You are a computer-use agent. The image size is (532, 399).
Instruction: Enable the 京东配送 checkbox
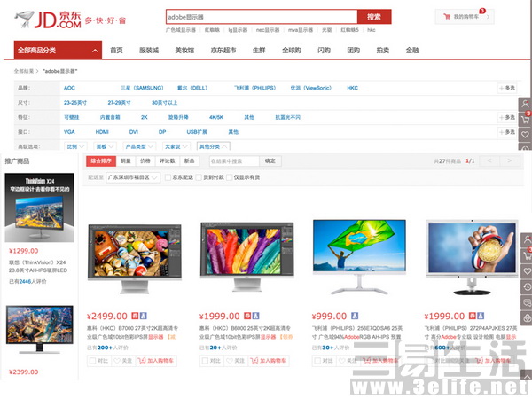(168, 177)
